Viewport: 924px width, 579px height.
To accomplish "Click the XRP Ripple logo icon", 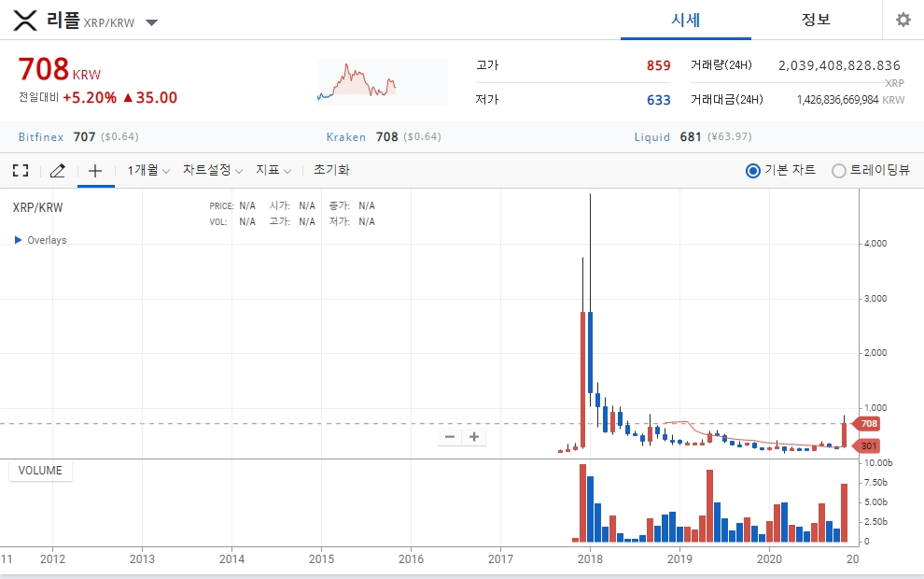I will click(25, 21).
